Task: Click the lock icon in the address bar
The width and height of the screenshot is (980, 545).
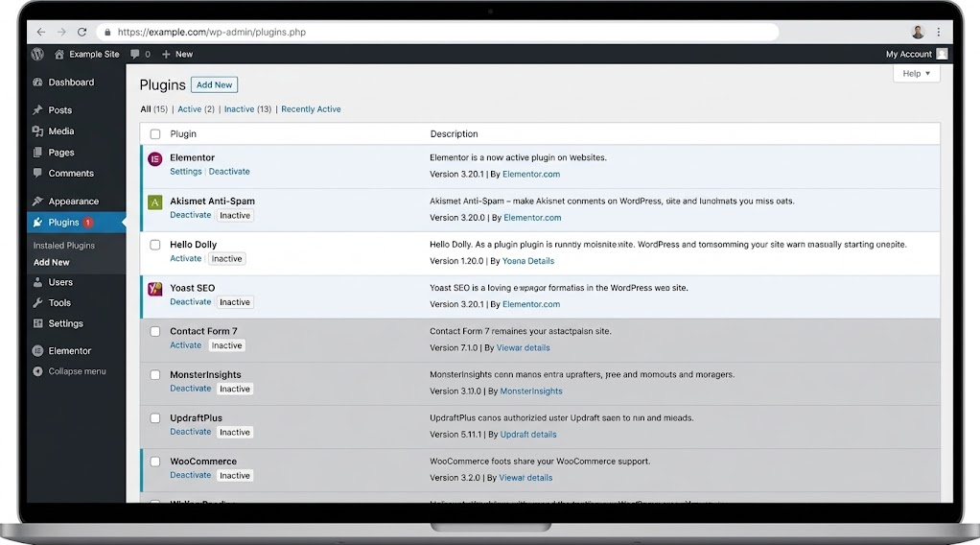Action: 107,32
